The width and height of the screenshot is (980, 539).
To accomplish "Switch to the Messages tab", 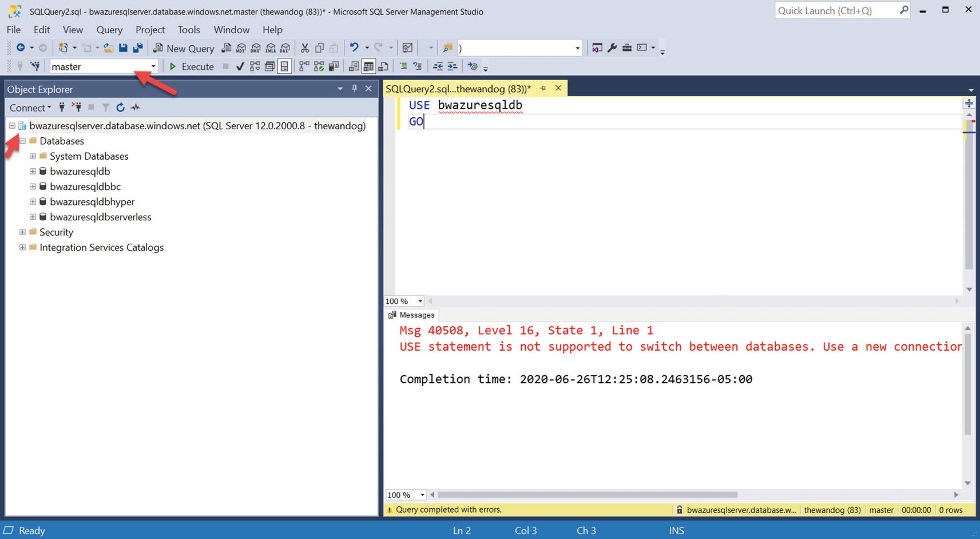I will tap(411, 315).
